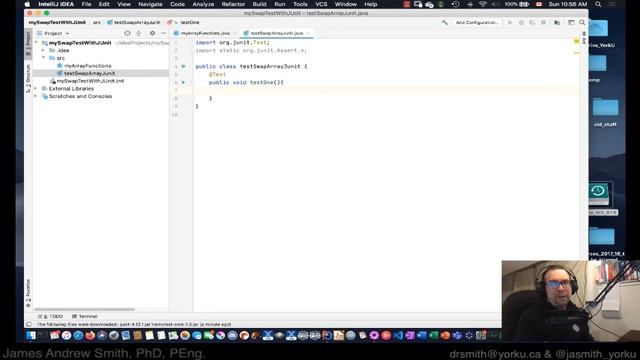The image size is (640, 360).
Task: Click the Build project hammer icon
Action: pos(444,22)
